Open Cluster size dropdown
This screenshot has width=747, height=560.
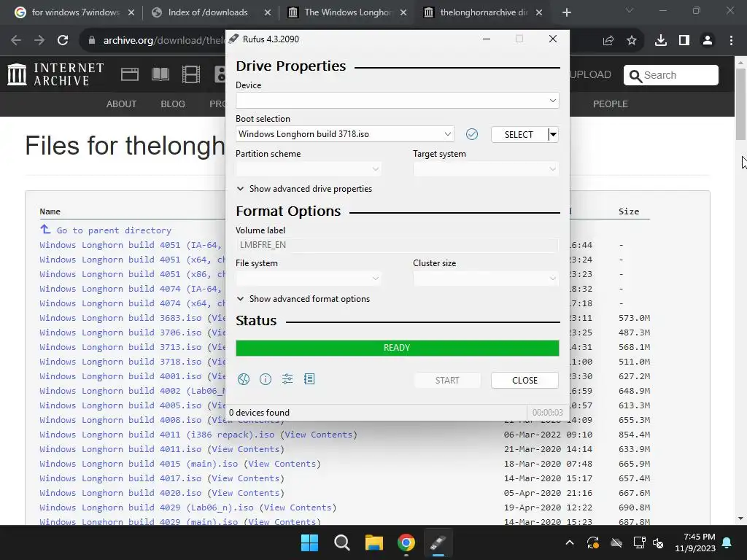tap(485, 278)
